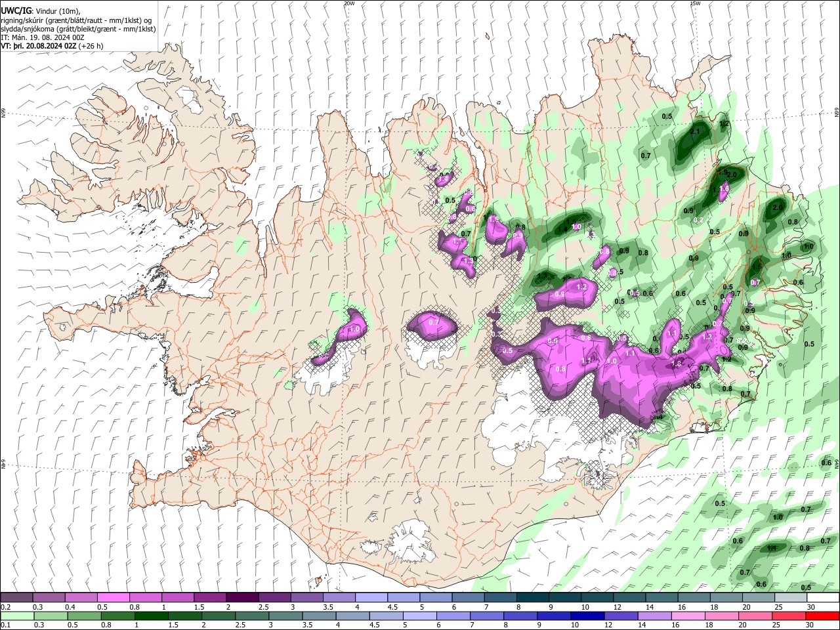This screenshot has height=630, width=840.
Task: Select the dark blue 10 swatch in lower legend
Action: pyautogui.click(x=587, y=616)
